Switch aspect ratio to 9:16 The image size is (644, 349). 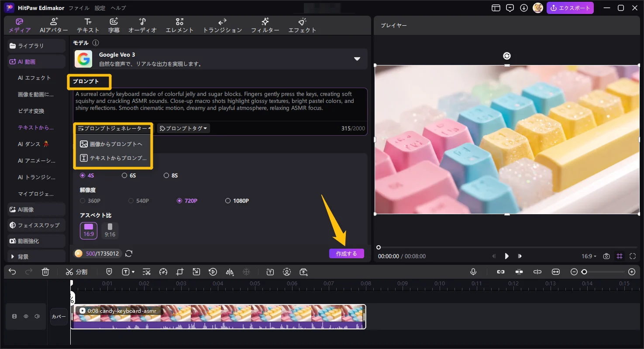(110, 230)
